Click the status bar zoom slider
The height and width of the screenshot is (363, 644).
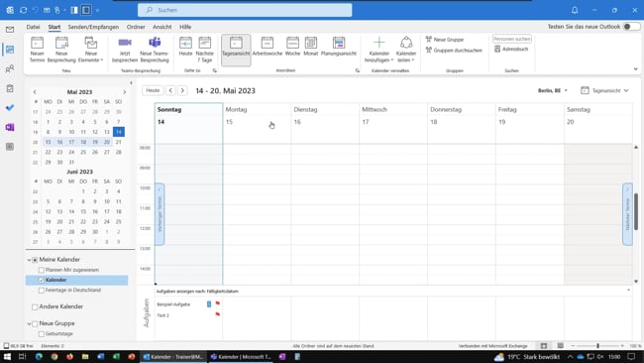click(597, 346)
